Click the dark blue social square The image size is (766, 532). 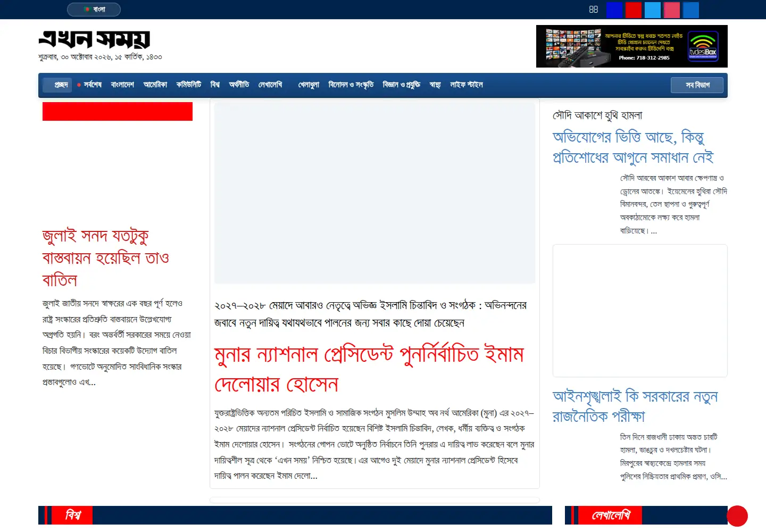614,10
